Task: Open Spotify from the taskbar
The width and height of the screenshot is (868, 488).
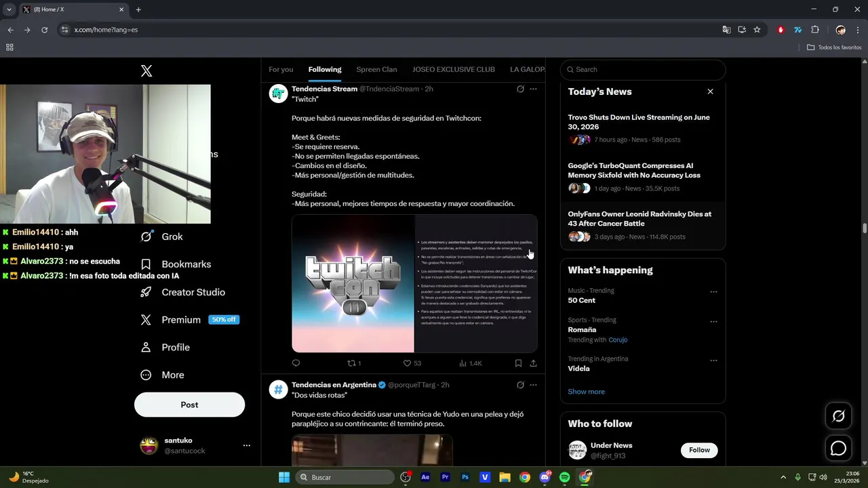Action: pos(565,477)
